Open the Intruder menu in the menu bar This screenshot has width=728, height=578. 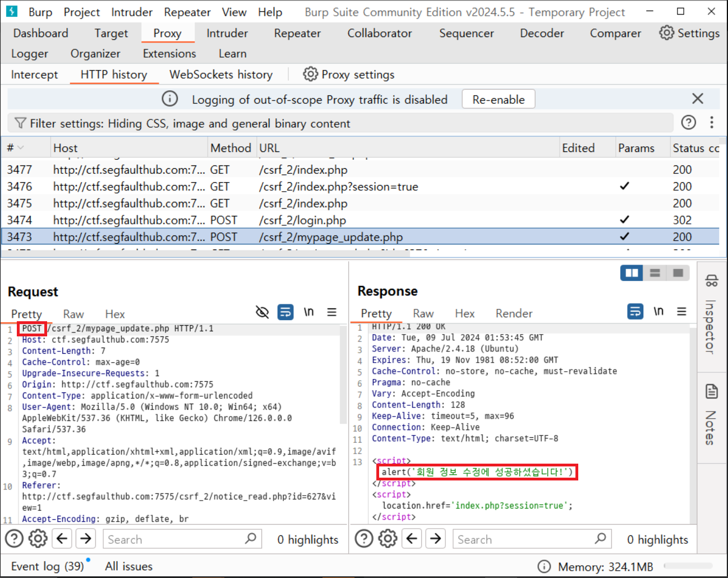[x=132, y=12]
